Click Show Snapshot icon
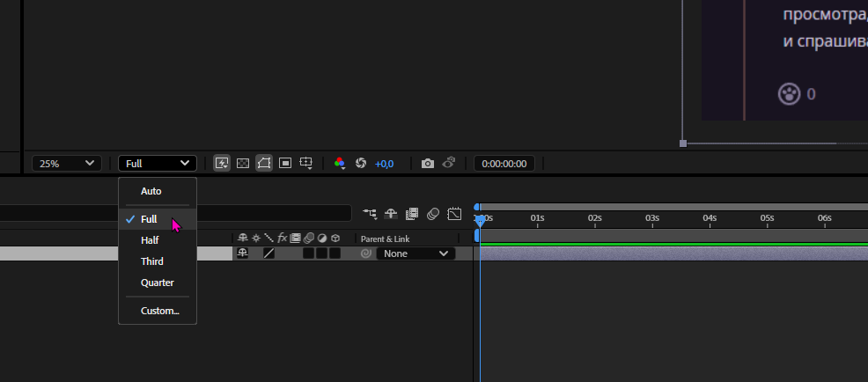868x382 pixels. 449,163
